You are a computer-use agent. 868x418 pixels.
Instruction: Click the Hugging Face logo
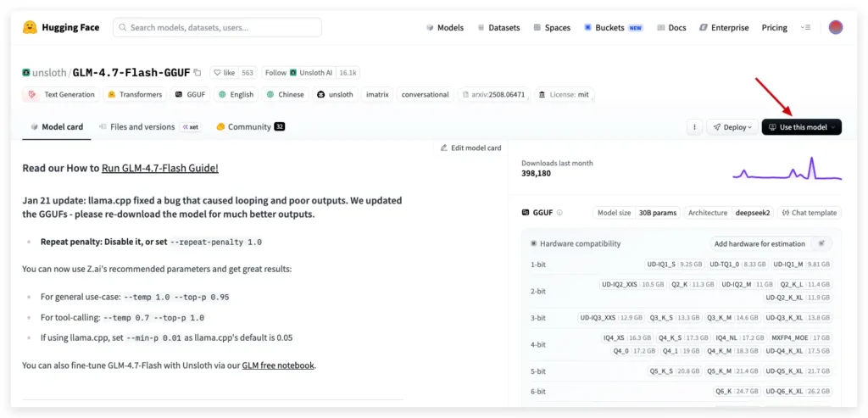click(x=61, y=27)
